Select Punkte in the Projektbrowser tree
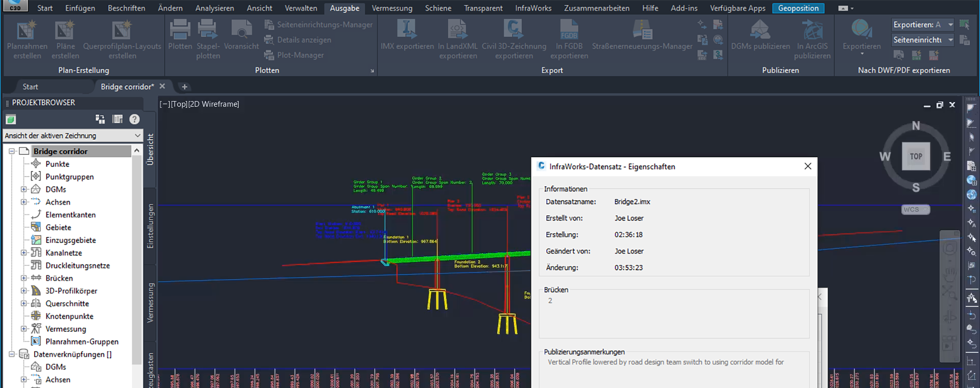 (57, 164)
